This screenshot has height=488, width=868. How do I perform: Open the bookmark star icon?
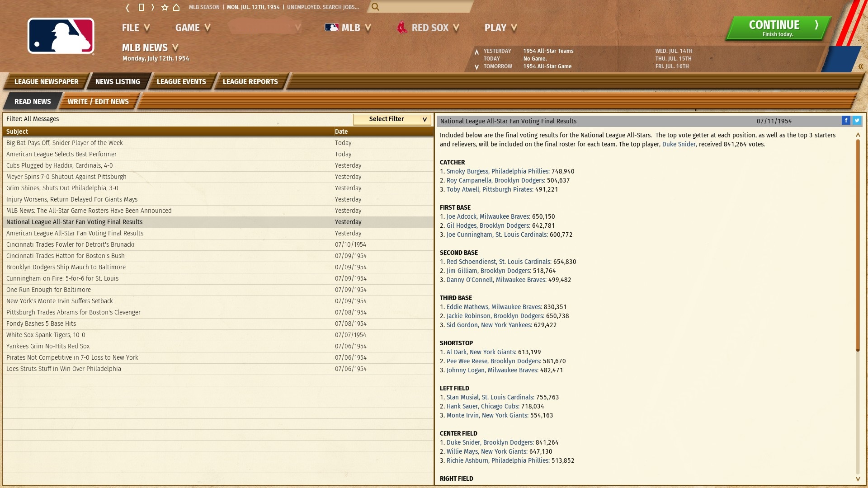[165, 7]
